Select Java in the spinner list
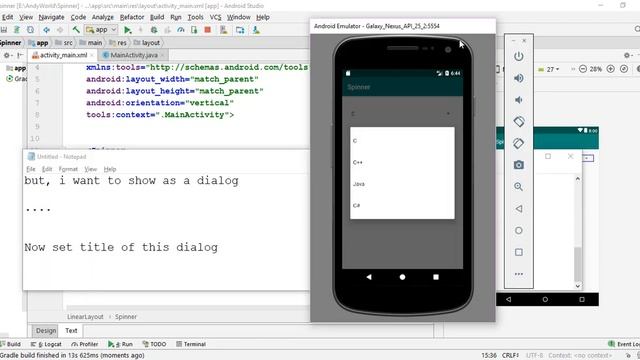The width and height of the screenshot is (640, 360). click(x=402, y=184)
